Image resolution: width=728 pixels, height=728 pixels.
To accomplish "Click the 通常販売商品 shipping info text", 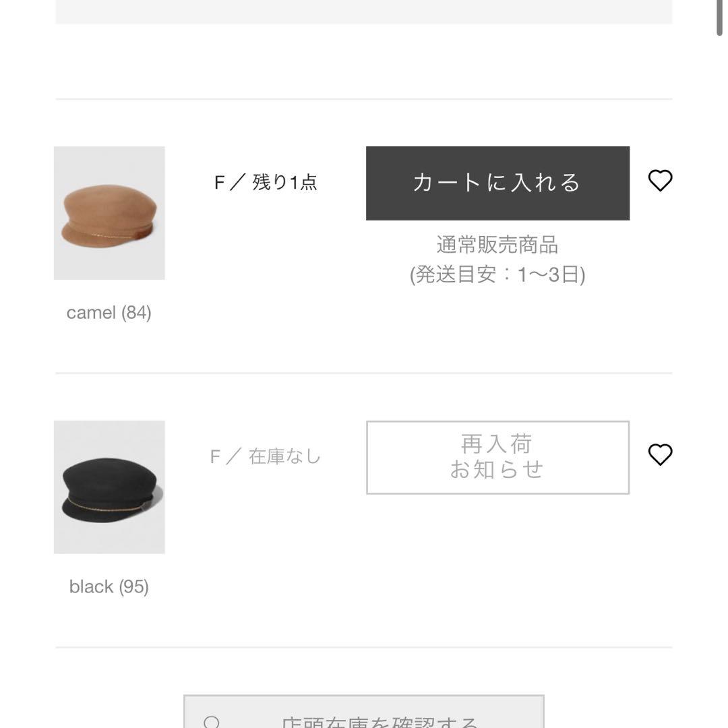I will tap(497, 245).
